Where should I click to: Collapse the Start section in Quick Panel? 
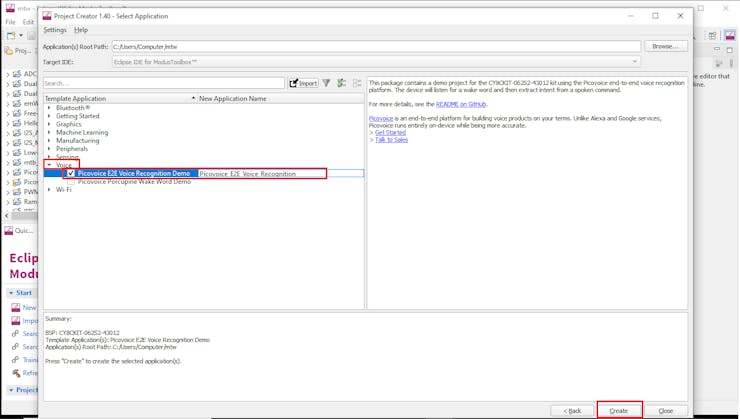click(11, 293)
